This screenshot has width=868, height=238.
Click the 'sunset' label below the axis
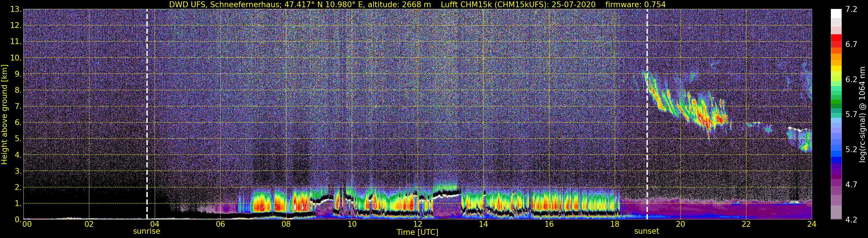pos(647,231)
